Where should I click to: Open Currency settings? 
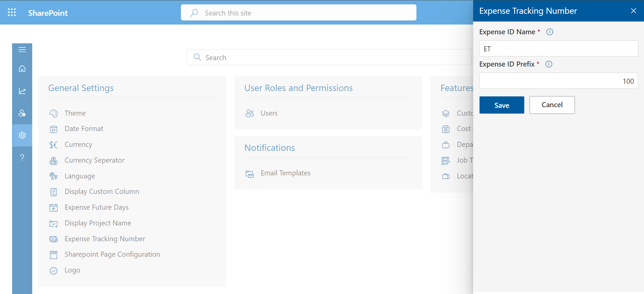click(x=79, y=144)
